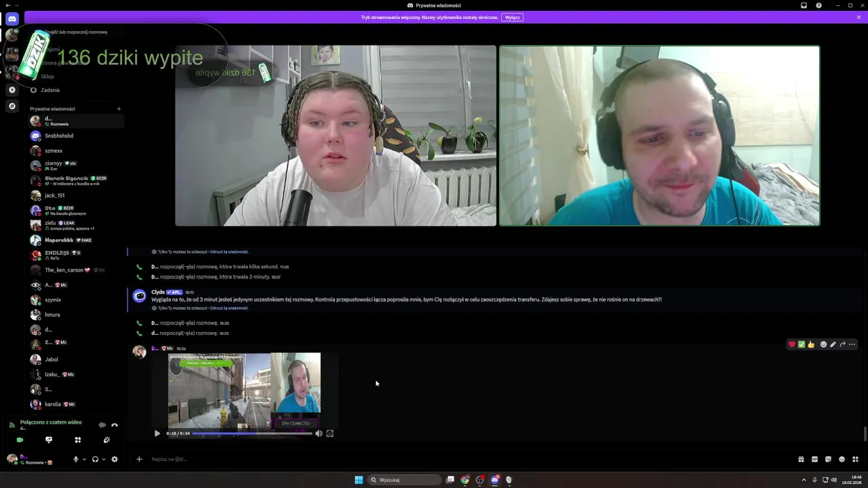Screen dimensions: 868x488
Task: Open apps launcher in message bar
Action: (x=855, y=459)
